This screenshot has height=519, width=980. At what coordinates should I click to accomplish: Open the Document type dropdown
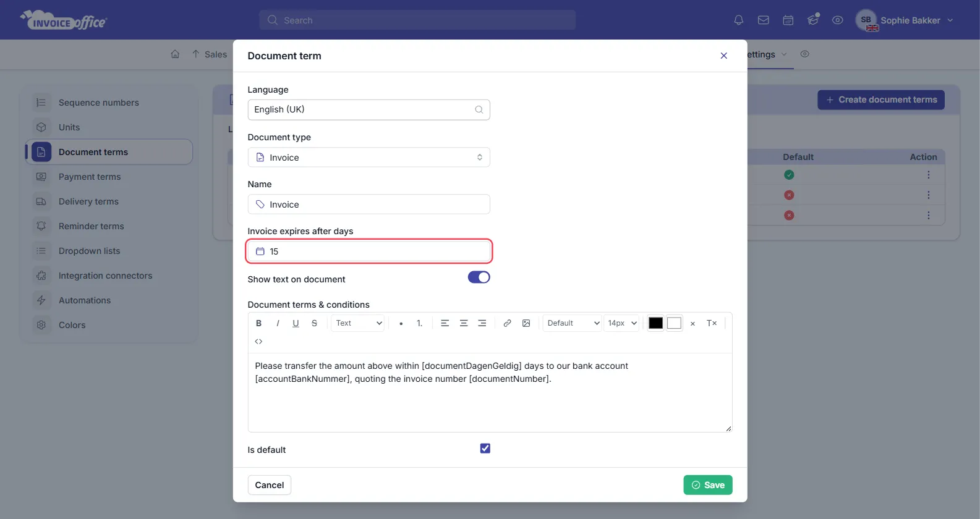(x=369, y=158)
